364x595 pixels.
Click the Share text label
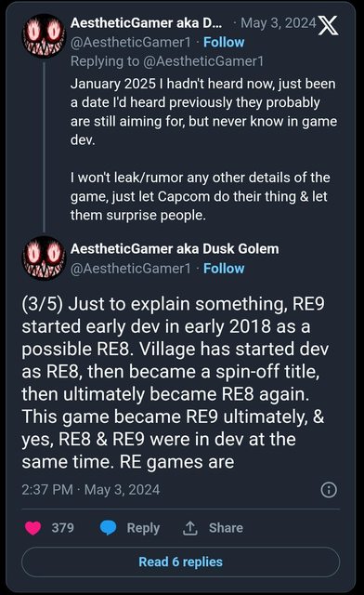226,528
